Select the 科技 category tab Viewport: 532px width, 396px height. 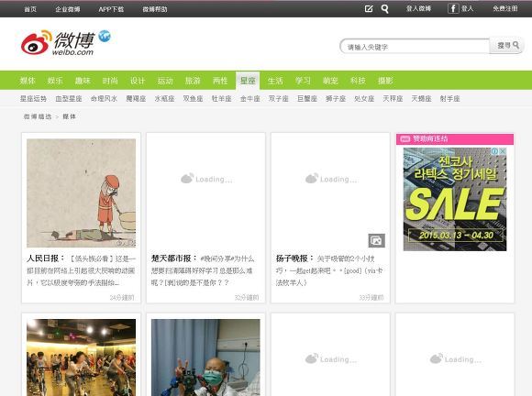click(358, 81)
